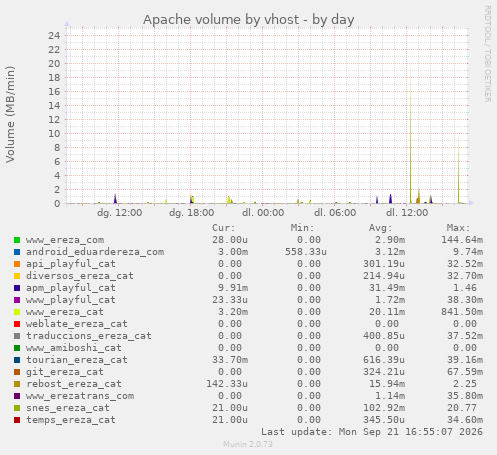Click apm_playful_cat max value 1.46
The width and height of the screenshot is (497, 455).
(x=465, y=288)
